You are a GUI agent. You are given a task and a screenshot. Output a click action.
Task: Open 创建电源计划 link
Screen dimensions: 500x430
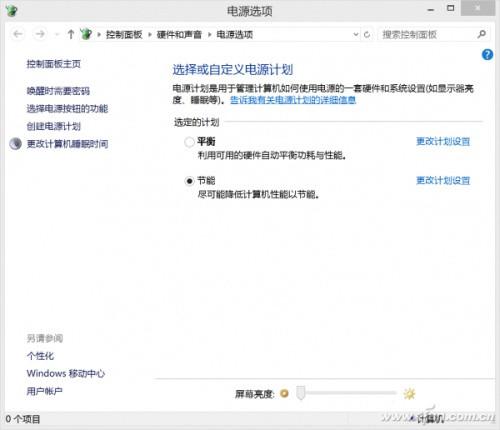(54, 126)
